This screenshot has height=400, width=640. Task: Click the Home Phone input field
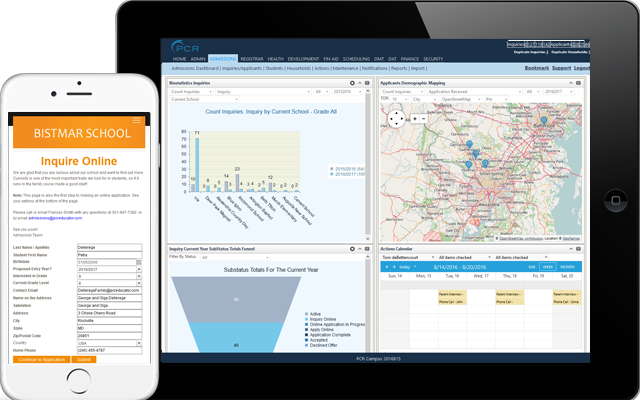click(109, 351)
